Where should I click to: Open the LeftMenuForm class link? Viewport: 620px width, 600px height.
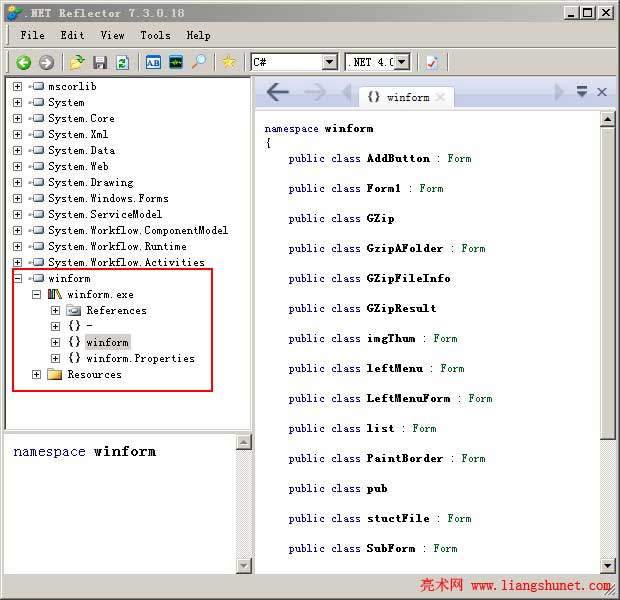408,398
